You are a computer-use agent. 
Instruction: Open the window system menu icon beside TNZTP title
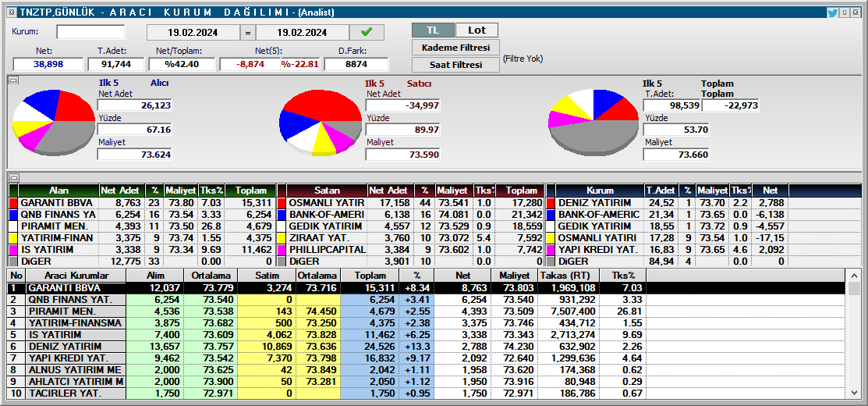click(12, 12)
